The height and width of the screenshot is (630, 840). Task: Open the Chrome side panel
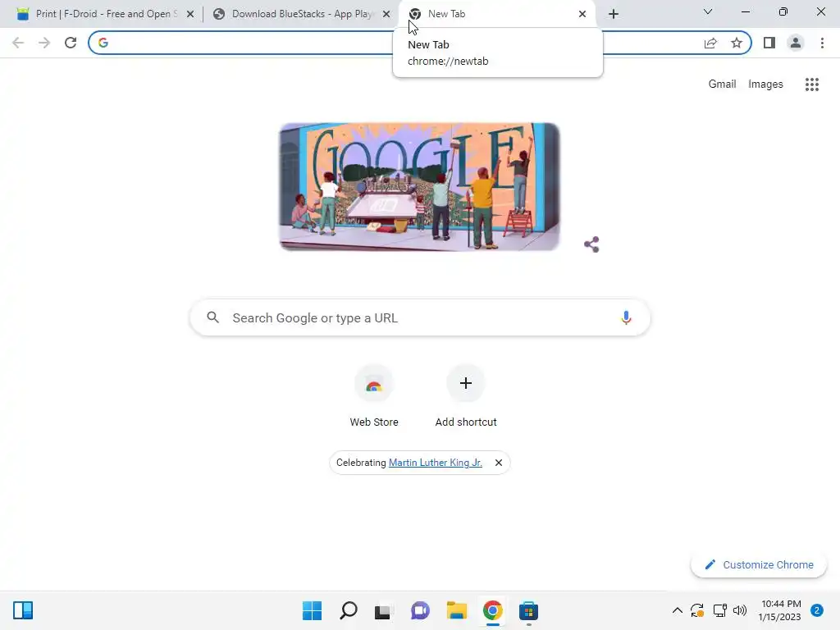769,43
